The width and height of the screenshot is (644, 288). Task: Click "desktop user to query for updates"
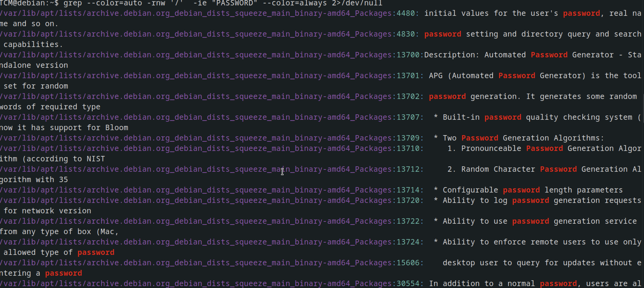[x=519, y=263]
